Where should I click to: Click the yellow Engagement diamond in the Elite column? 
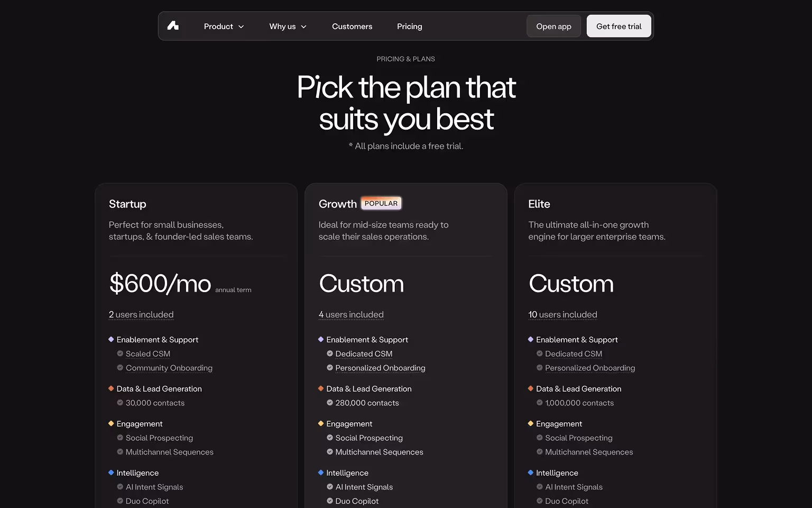[x=531, y=423]
